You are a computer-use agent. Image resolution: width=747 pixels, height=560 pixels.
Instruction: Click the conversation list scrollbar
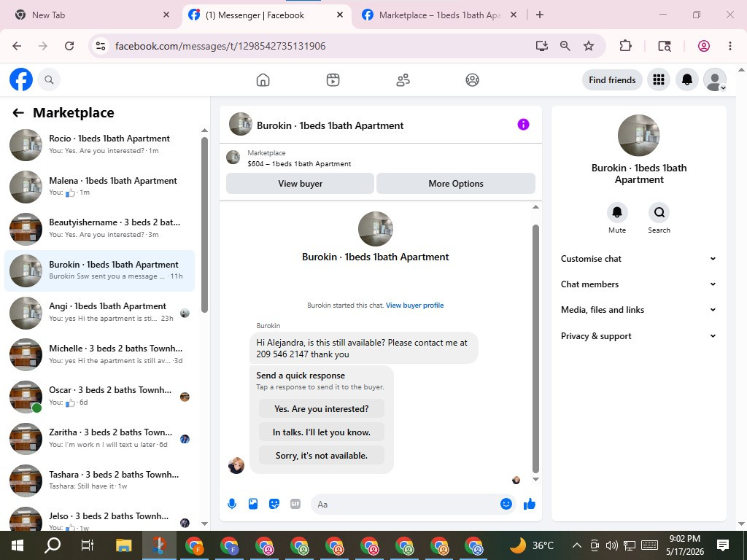pos(204,225)
